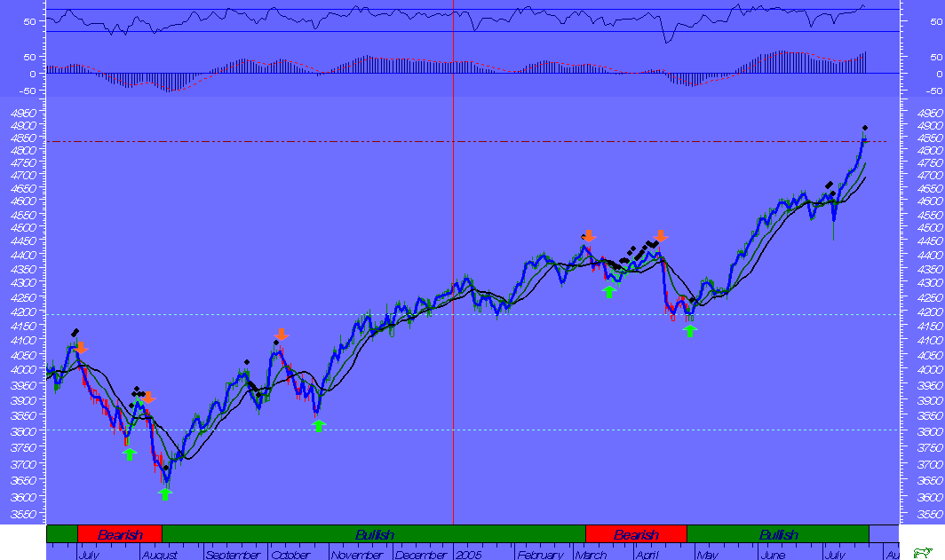The width and height of the screenshot is (945, 560).
Task: Click the Bullish text label in the sentiment strip
Action: [x=373, y=535]
